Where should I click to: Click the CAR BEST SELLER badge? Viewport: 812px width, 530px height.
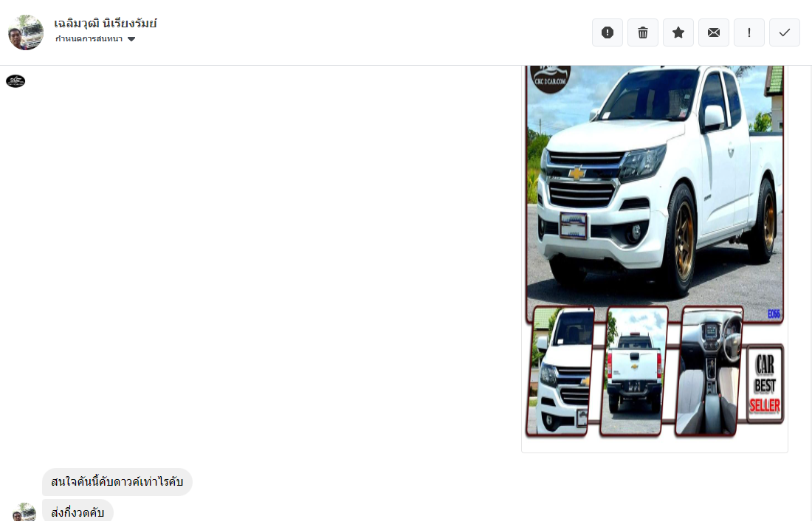click(765, 384)
